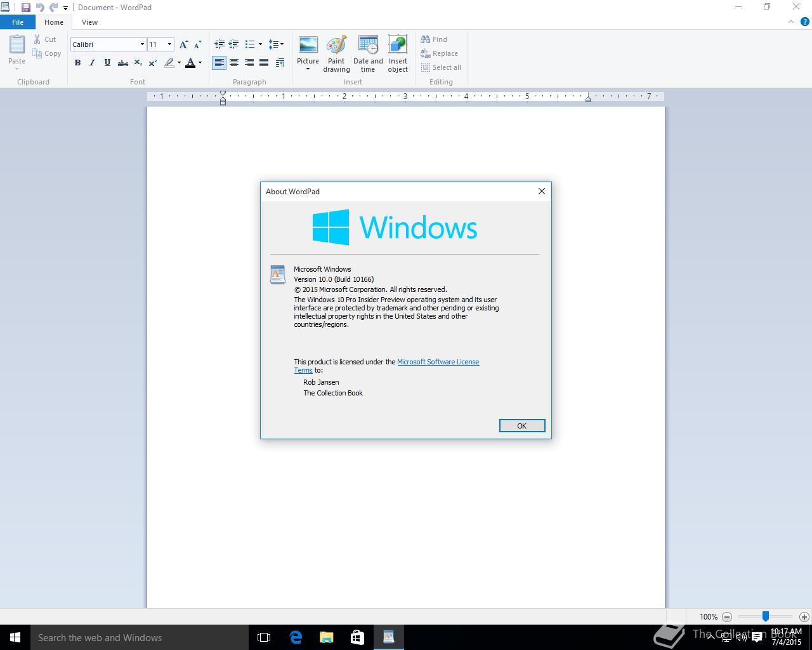The height and width of the screenshot is (650, 812).
Task: Open Task View on taskbar
Action: coord(264,637)
